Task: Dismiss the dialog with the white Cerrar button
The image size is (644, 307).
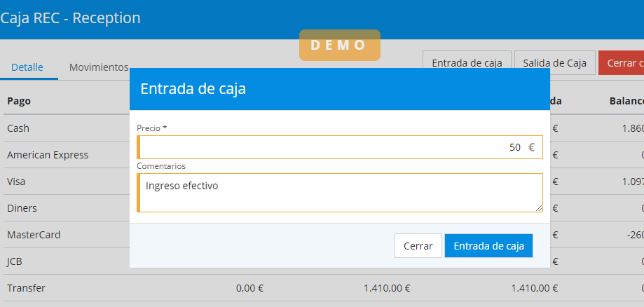Action: [418, 246]
